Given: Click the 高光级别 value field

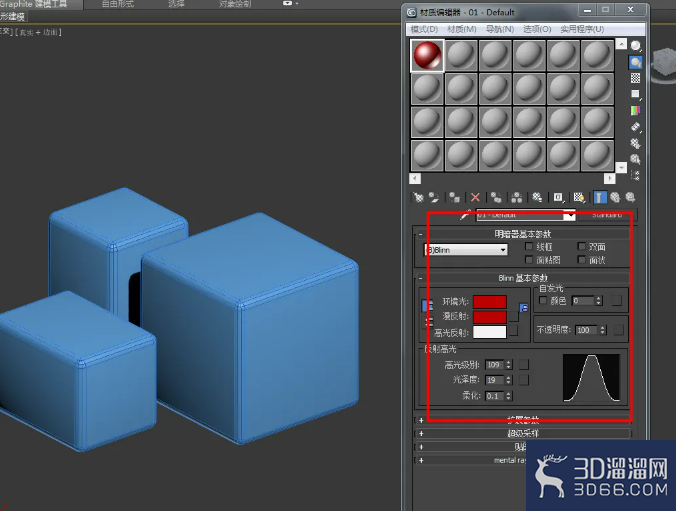Looking at the screenshot, I should pyautogui.click(x=495, y=365).
